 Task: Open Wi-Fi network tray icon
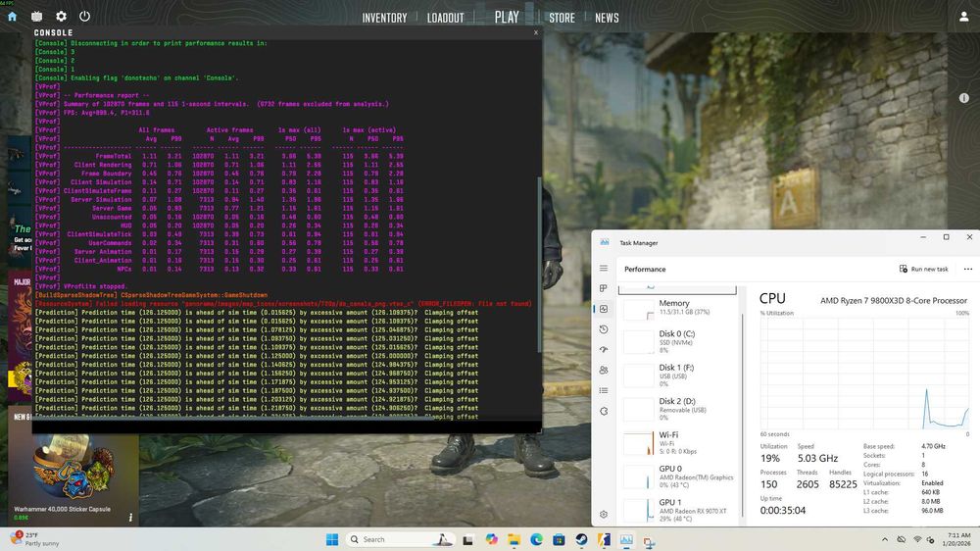coord(917,539)
